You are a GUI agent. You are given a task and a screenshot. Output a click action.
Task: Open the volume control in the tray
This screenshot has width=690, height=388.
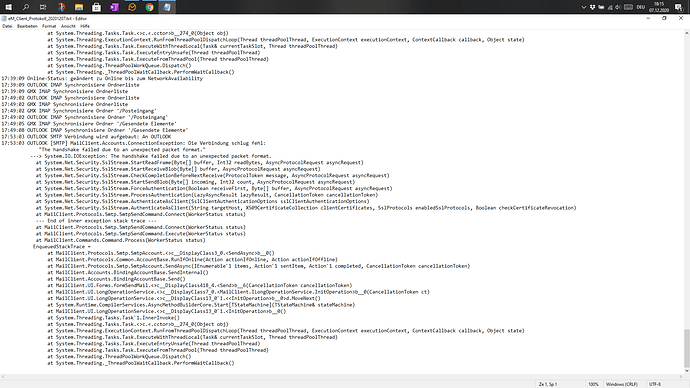[x=618, y=7]
